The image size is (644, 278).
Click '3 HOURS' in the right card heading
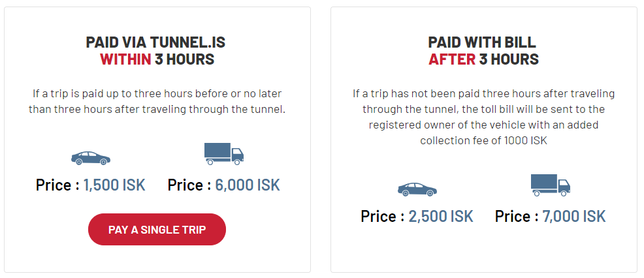coord(509,59)
